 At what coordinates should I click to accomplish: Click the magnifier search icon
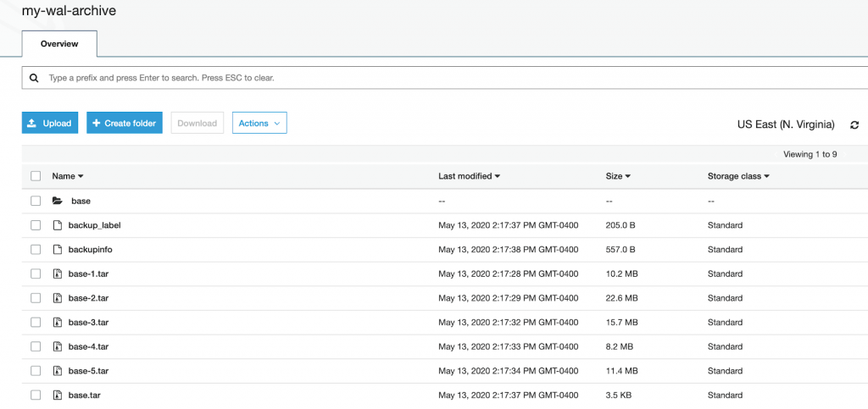coord(34,78)
